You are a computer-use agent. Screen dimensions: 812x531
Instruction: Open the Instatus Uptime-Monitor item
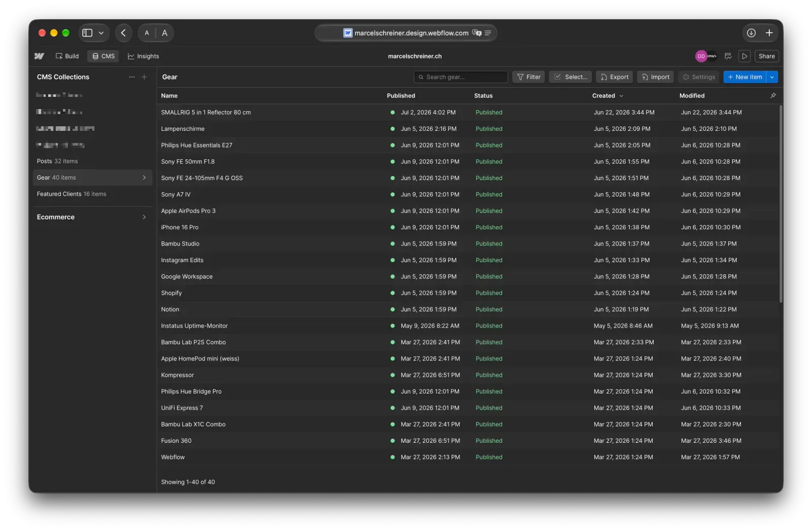coord(194,326)
